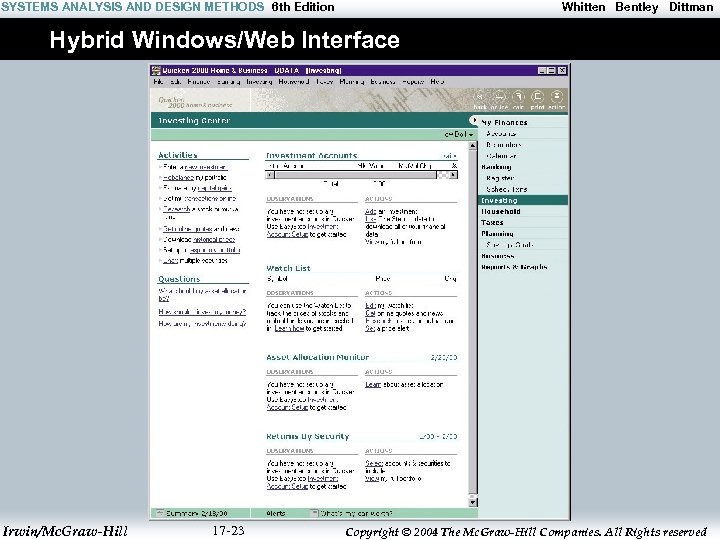This screenshot has height=540, width=720.
Task: Click the Rebalance my portfolio link
Action: click(195, 178)
